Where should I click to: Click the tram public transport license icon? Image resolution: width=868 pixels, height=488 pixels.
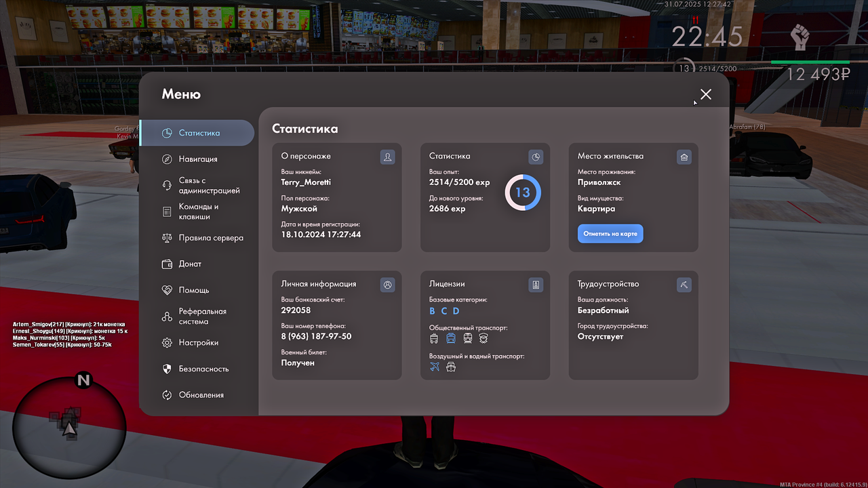(467, 338)
